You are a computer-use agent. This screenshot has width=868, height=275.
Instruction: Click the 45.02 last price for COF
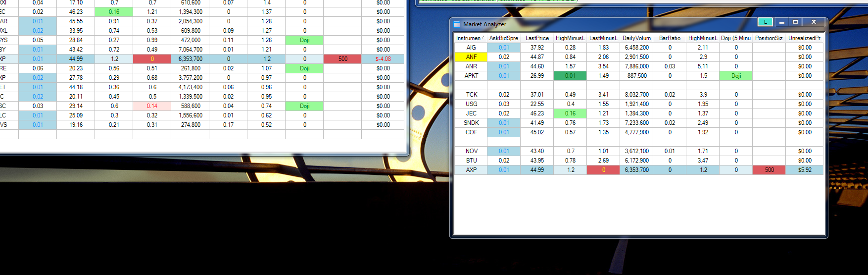[537, 132]
